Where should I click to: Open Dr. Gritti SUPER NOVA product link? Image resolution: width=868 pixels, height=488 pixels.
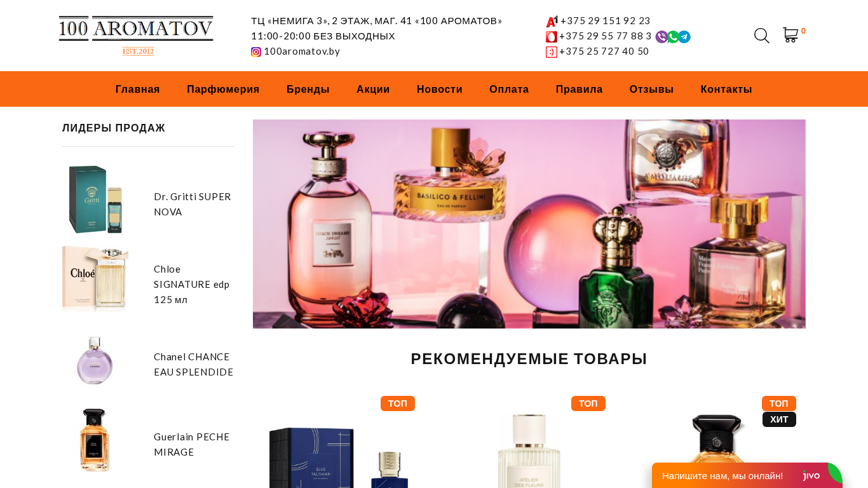[193, 204]
